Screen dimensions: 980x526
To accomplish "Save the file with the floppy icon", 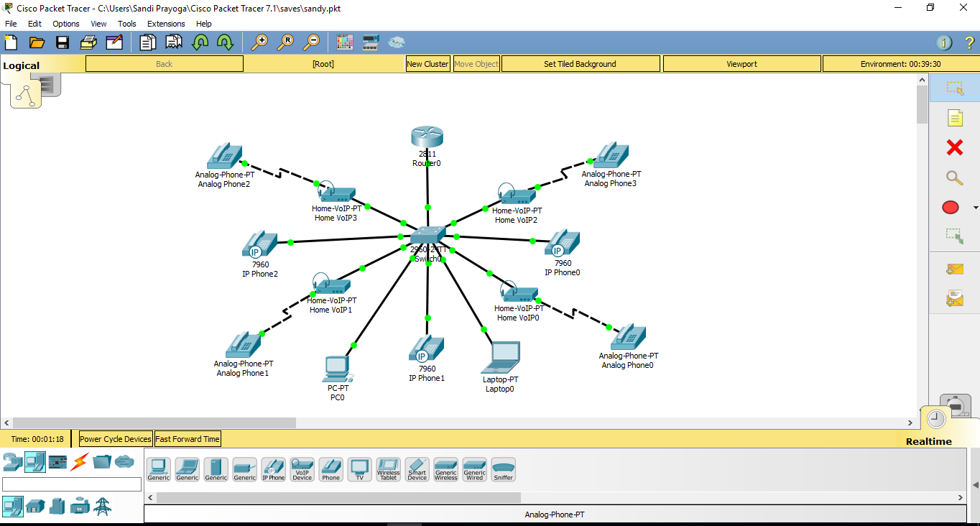I will 63,42.
